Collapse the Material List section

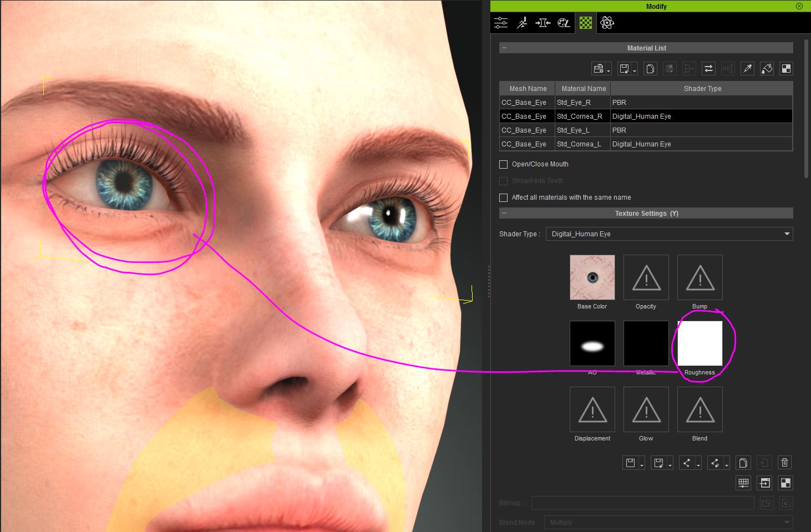coord(504,48)
